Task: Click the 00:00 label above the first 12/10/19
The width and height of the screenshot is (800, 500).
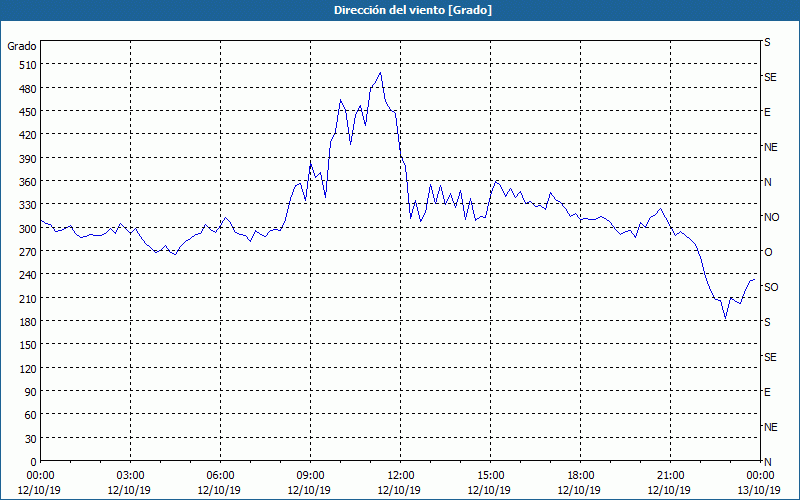Action: 40,476
